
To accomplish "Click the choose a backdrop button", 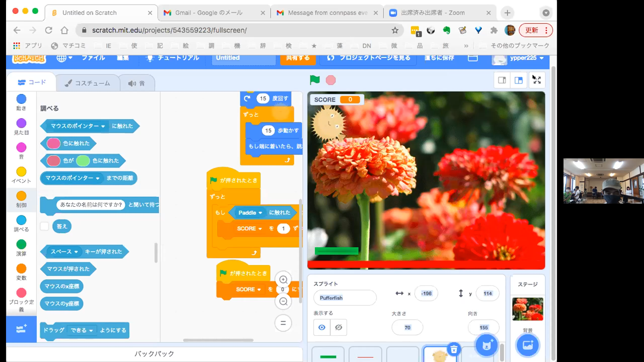I will tap(528, 345).
